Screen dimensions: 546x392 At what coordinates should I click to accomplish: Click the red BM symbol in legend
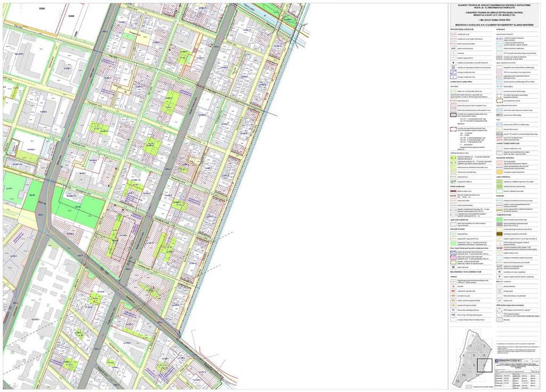pos(453,290)
